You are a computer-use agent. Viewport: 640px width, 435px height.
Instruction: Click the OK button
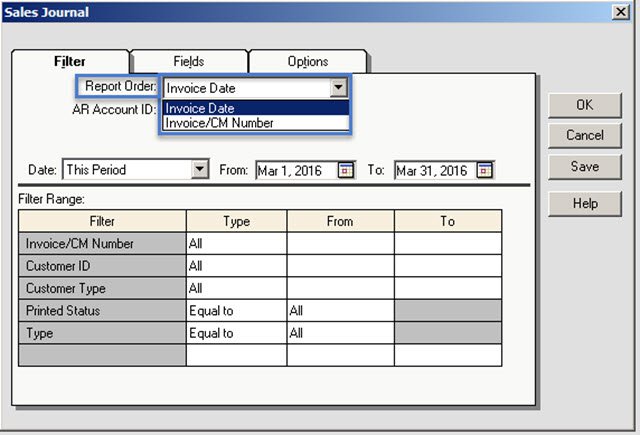585,105
